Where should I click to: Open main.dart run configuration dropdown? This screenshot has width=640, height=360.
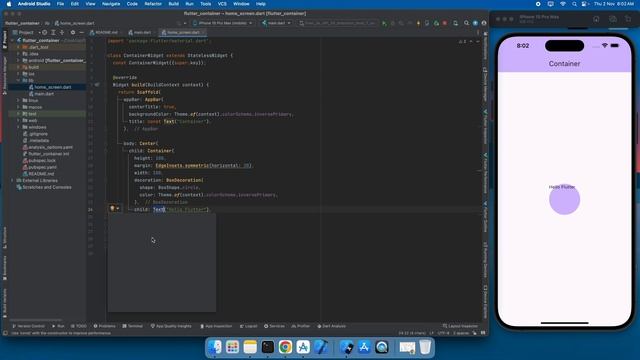(276, 23)
